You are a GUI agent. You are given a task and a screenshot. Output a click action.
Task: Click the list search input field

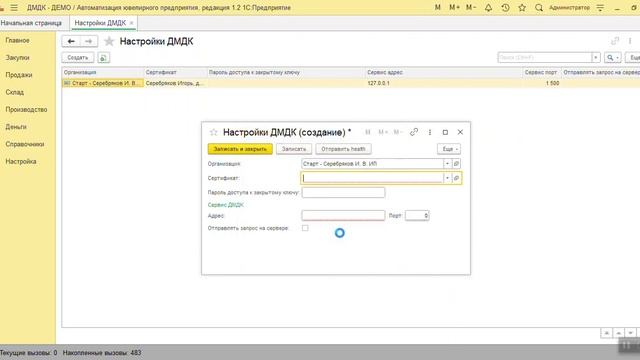544,58
